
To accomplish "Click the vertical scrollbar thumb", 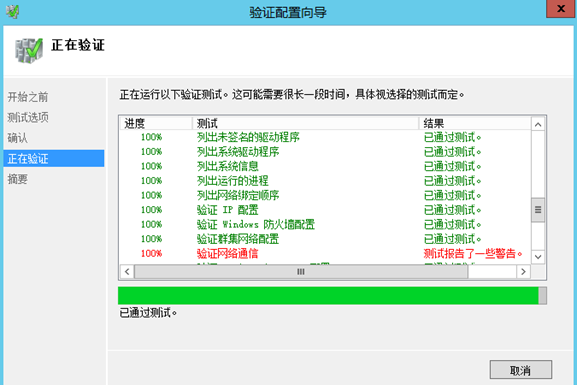I will click(538, 210).
